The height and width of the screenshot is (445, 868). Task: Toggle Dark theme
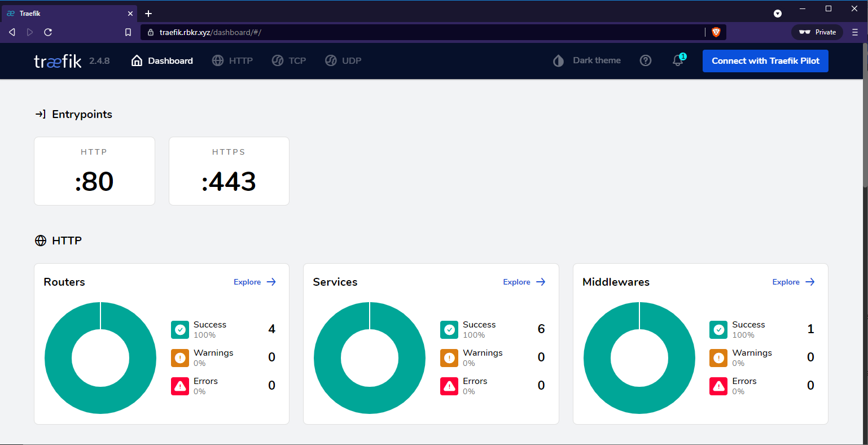coord(587,60)
